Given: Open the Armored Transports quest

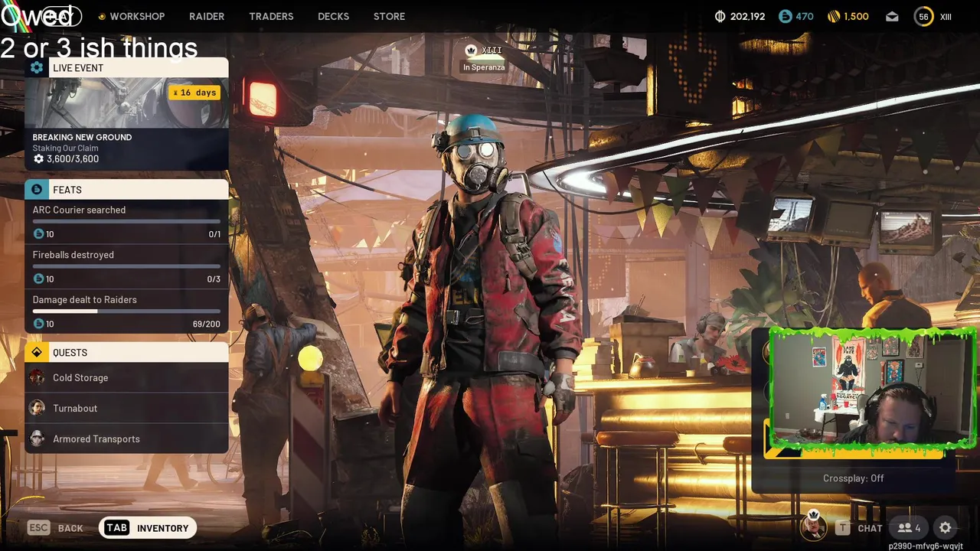Looking at the screenshot, I should coord(126,439).
